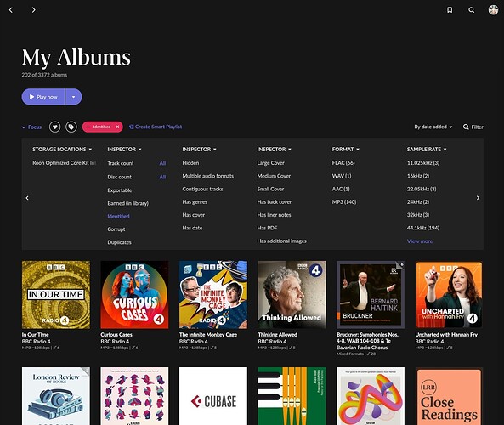Expand the Storage Locations dropdown

pyautogui.click(x=62, y=149)
